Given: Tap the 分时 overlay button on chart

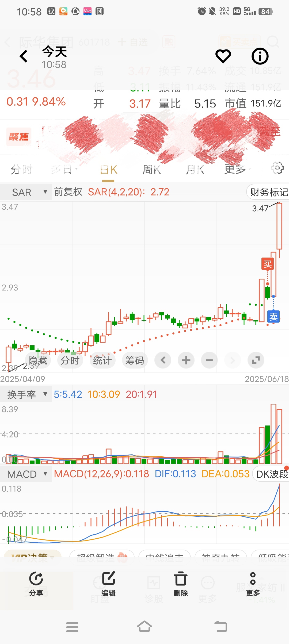Looking at the screenshot, I should tap(70, 360).
